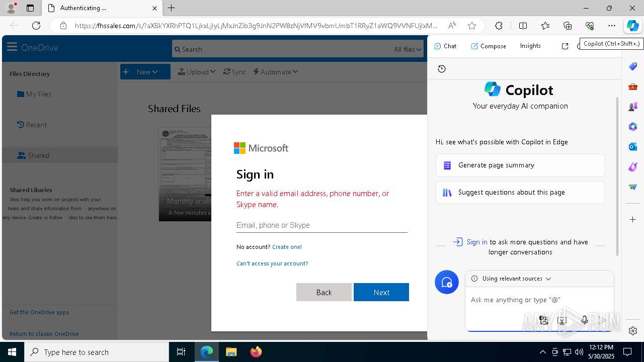Viewport: 644px width, 362px height.
Task: Click Generate page summary suggestion
Action: click(x=520, y=165)
